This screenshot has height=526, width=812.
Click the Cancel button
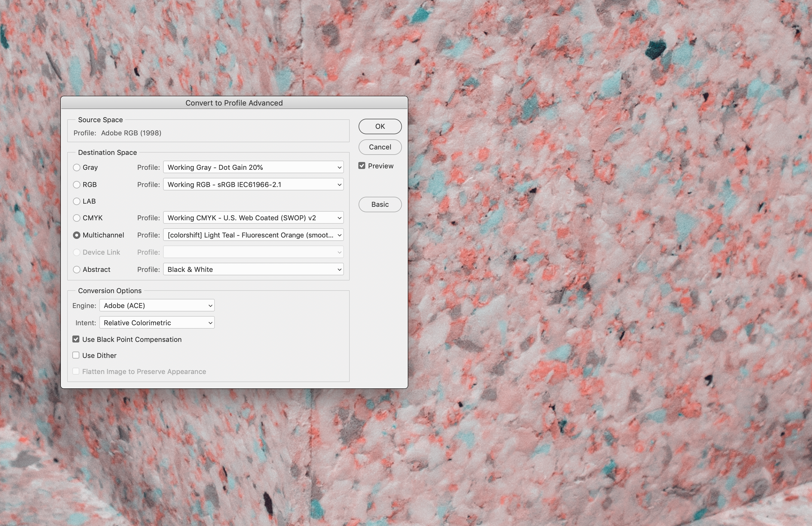(380, 147)
